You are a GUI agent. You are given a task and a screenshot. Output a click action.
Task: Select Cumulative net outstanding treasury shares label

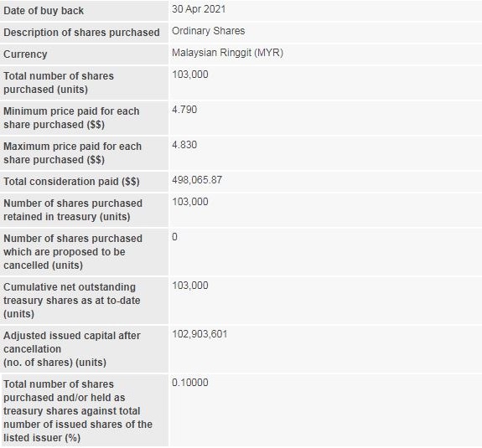point(71,301)
